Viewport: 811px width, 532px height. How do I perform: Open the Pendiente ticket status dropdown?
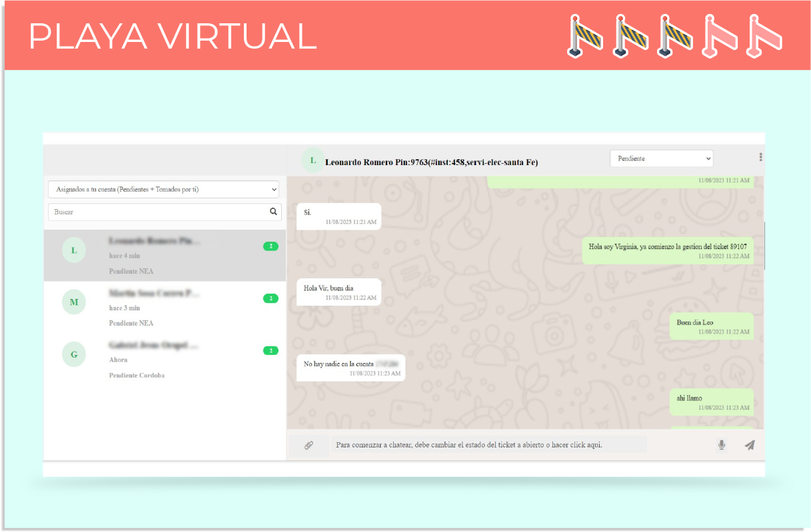(661, 158)
